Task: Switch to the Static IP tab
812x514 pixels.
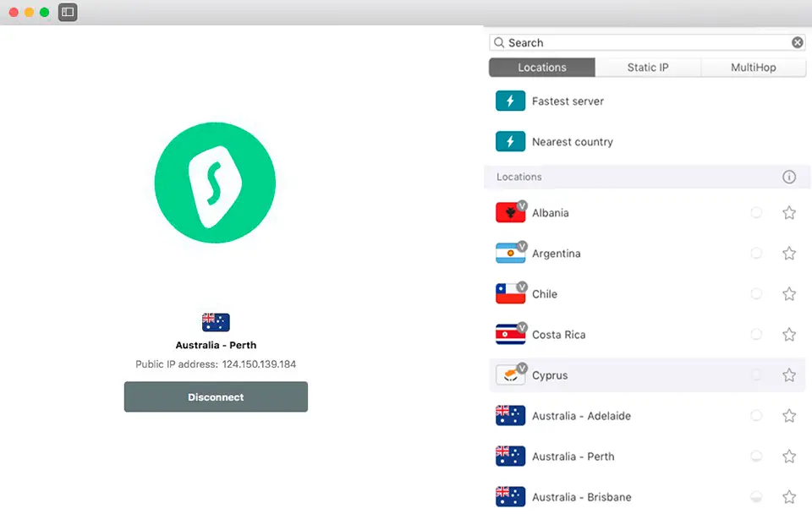Action: coord(648,68)
